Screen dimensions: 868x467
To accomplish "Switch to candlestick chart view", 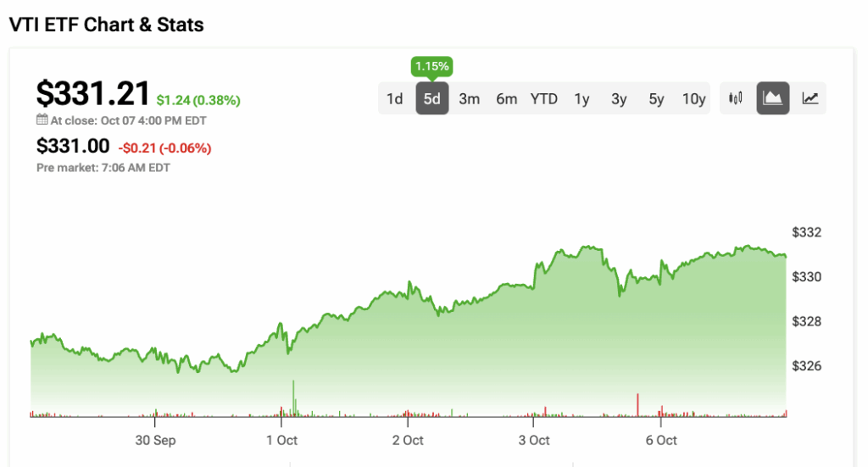I will tap(736, 98).
